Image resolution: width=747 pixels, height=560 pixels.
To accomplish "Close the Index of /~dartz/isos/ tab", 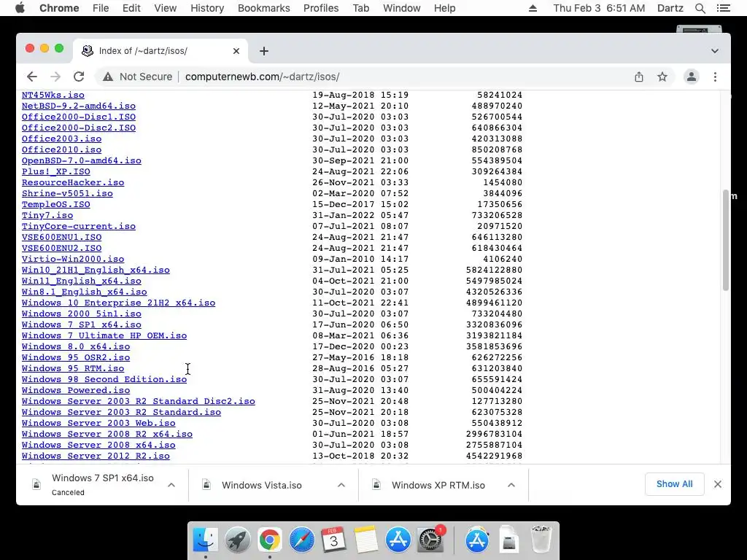I will [236, 51].
